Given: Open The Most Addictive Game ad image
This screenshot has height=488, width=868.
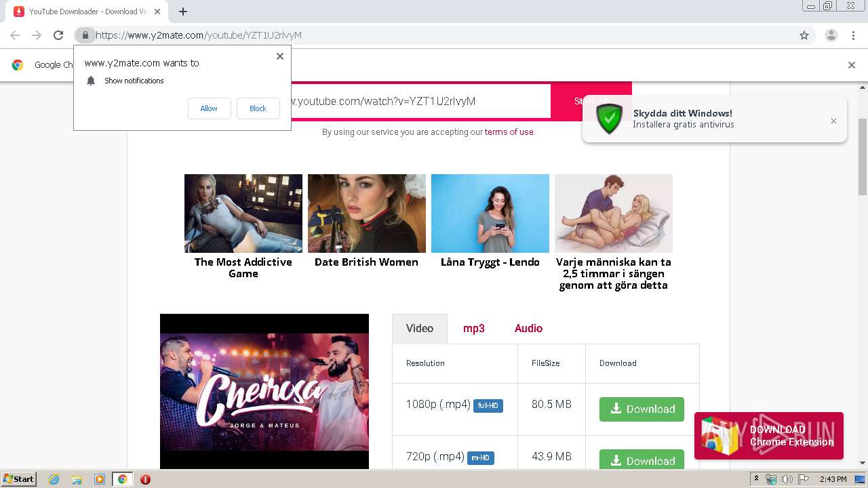Looking at the screenshot, I should [x=243, y=213].
